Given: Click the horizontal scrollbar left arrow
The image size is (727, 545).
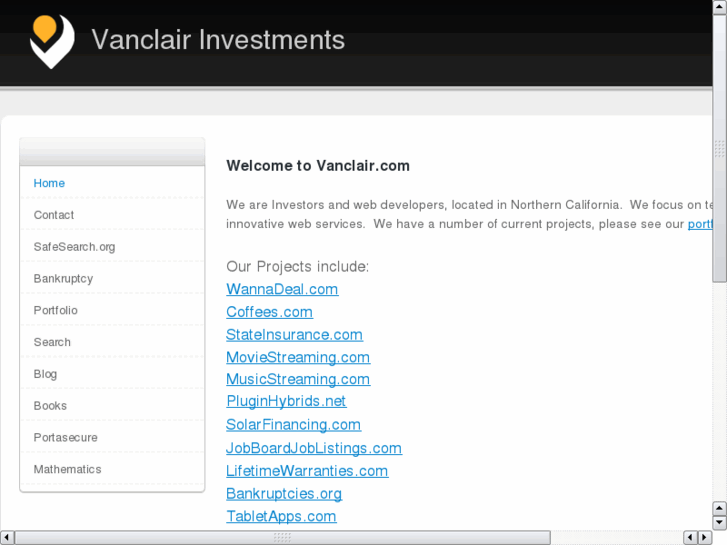Looking at the screenshot, I should (7, 537).
